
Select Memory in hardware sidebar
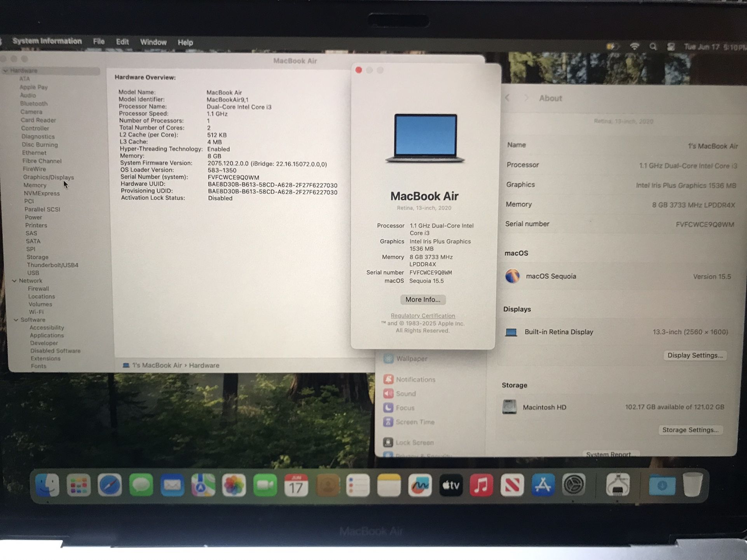tap(35, 185)
